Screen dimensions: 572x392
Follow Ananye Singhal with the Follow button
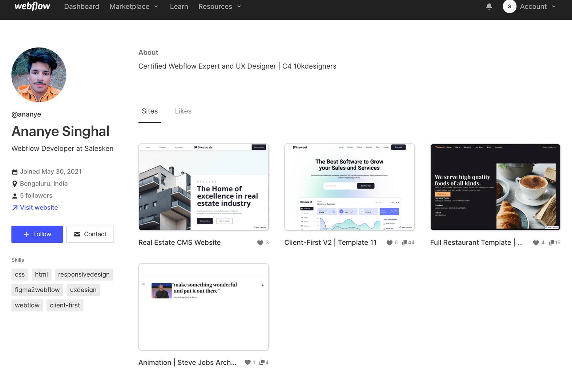coord(37,234)
